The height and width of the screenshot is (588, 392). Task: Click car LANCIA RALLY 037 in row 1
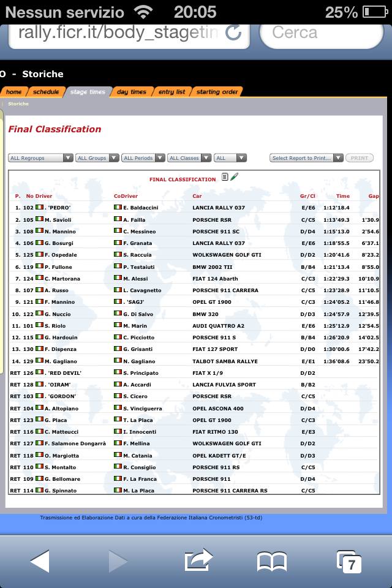[219, 208]
